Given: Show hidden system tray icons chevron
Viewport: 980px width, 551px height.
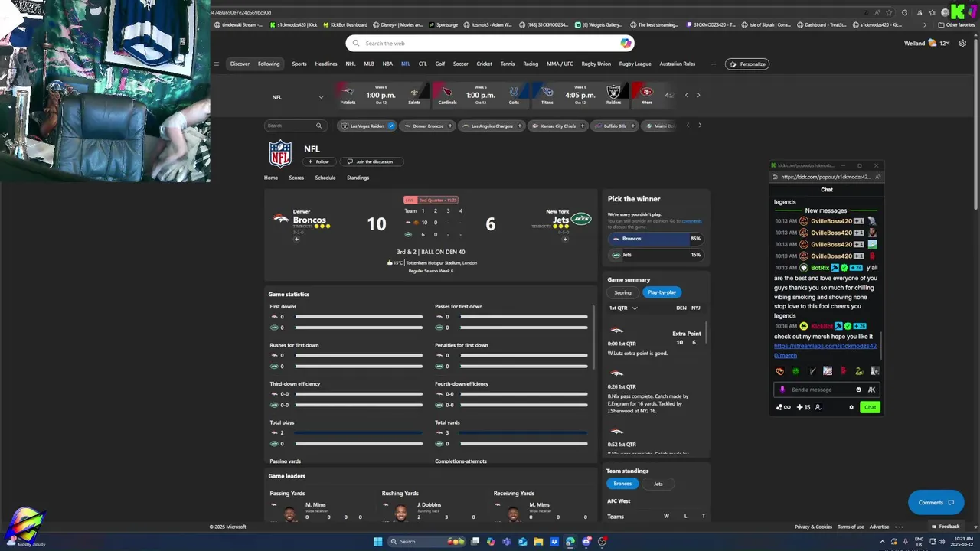Looking at the screenshot, I should tap(882, 542).
